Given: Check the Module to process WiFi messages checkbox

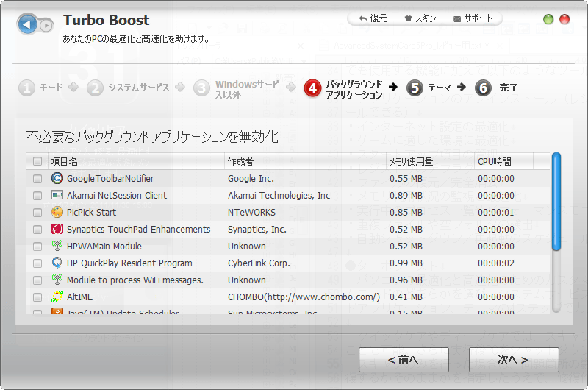Looking at the screenshot, I should click(37, 280).
